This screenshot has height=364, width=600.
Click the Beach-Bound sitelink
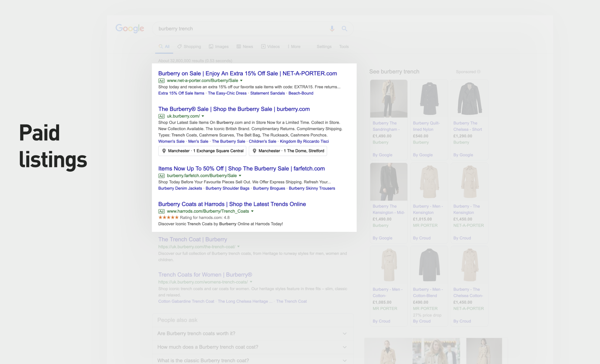301,93
